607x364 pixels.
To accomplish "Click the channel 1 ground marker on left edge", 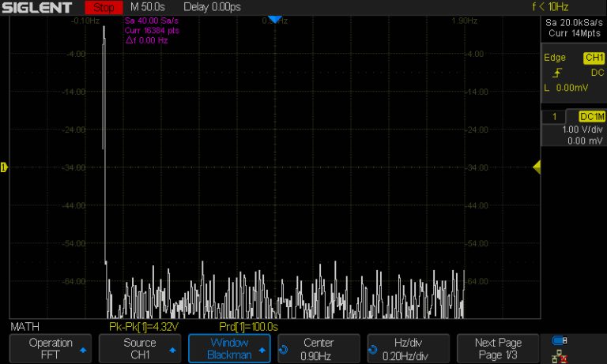I will [x=4, y=167].
